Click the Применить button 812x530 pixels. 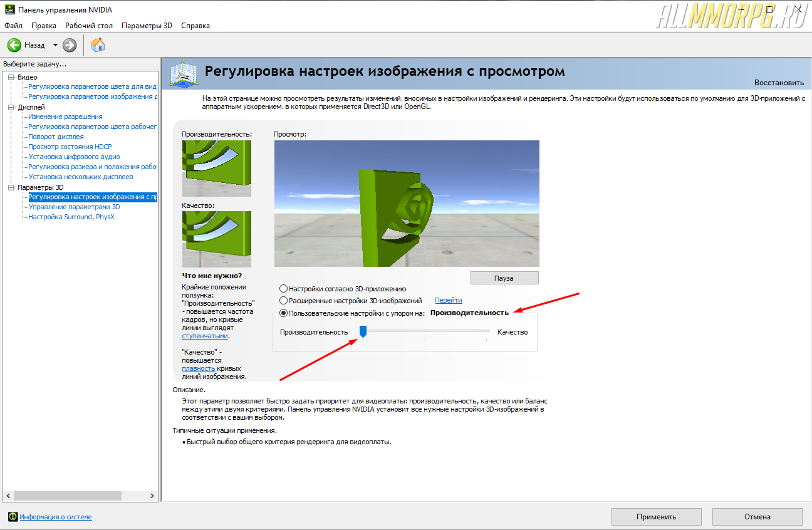(656, 517)
